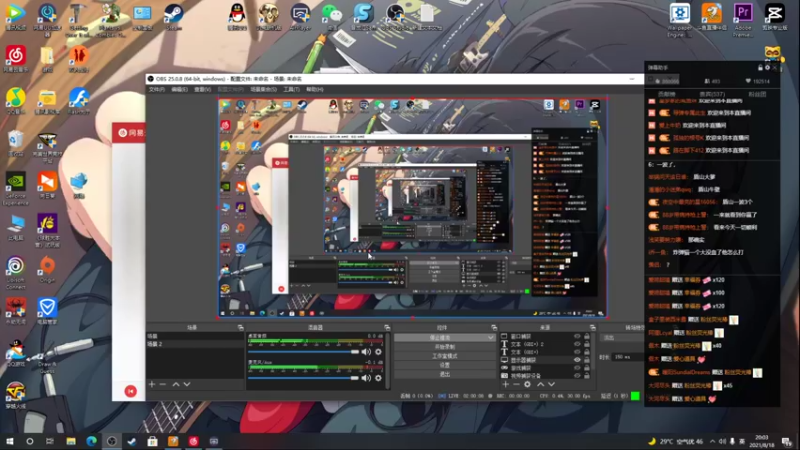Screen dimensions: 800x450
Task: Pop out the 混音器 dock panel
Action: 387,328
